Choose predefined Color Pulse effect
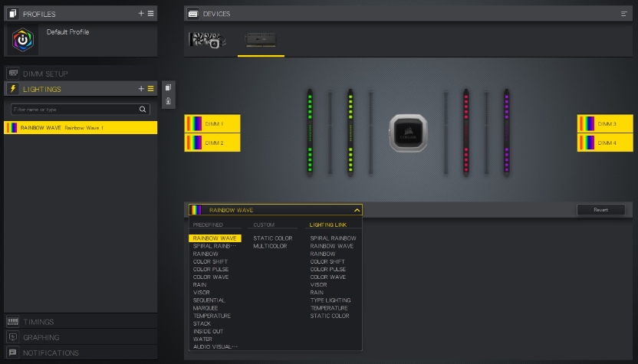This screenshot has height=364, width=638. (x=211, y=269)
